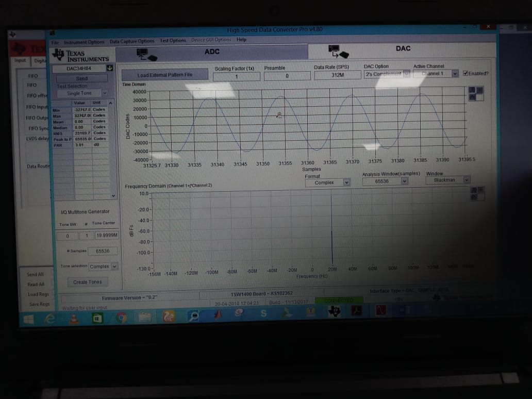Toggle the Enabled? channel checkbox
This screenshot has height=399, width=532.
point(465,73)
